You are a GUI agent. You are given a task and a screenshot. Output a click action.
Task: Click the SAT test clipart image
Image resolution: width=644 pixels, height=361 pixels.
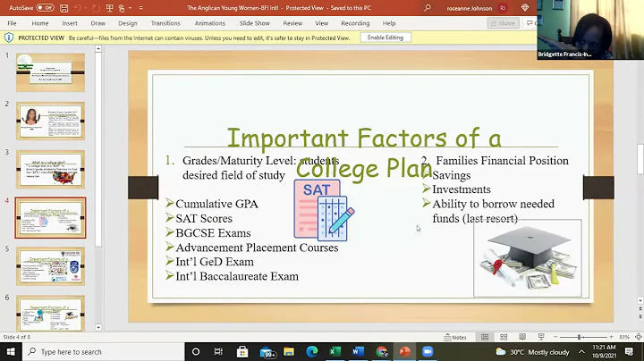coord(324,210)
